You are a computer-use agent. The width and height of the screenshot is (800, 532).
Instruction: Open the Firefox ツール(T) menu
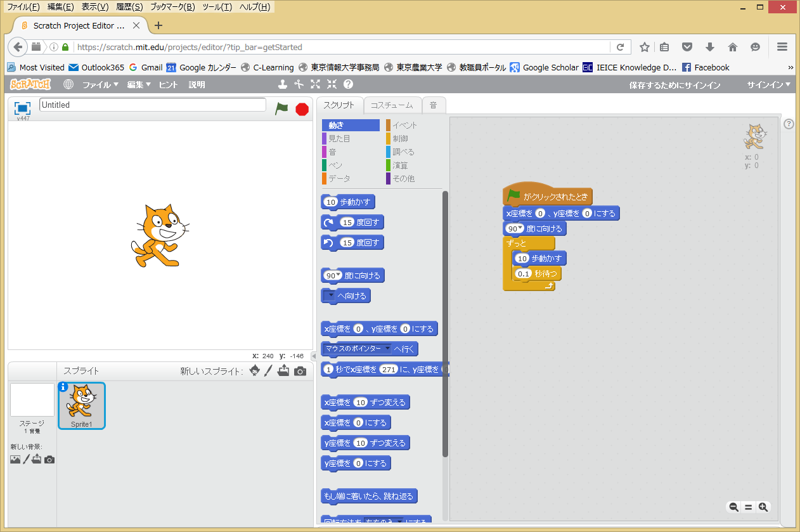tap(217, 7)
